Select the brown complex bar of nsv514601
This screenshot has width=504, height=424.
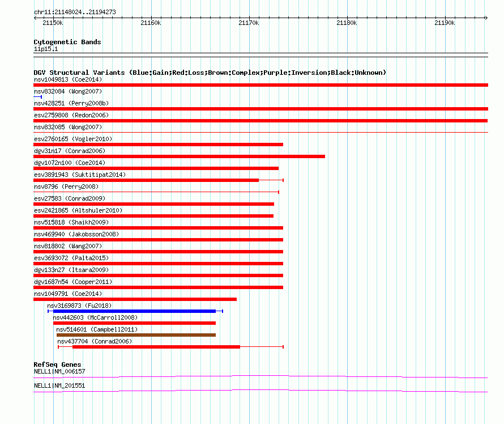[x=136, y=335]
